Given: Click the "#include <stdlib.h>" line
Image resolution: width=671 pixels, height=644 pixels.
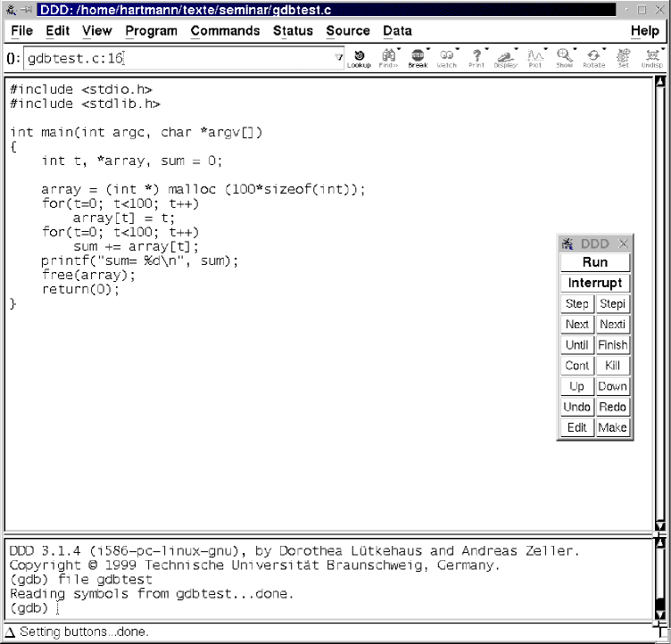Looking at the screenshot, I should coord(85,103).
